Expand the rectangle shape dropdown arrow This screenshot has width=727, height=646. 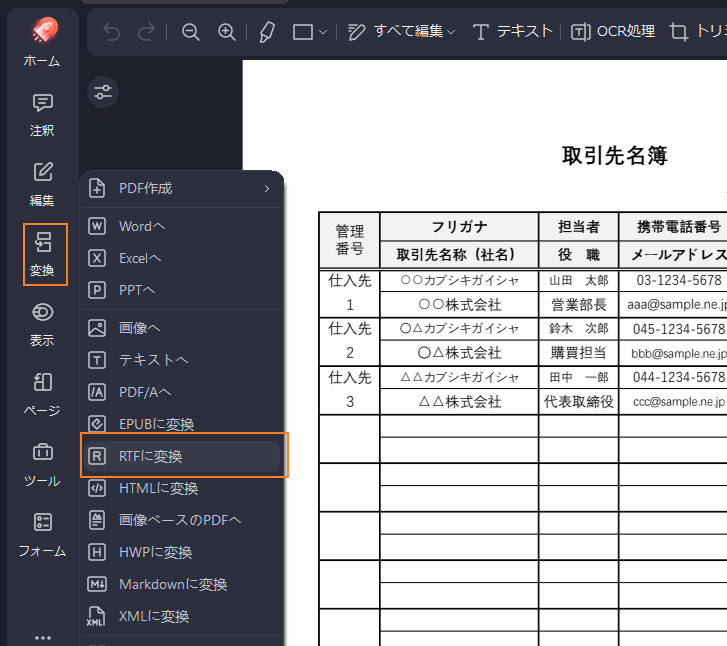pos(323,32)
